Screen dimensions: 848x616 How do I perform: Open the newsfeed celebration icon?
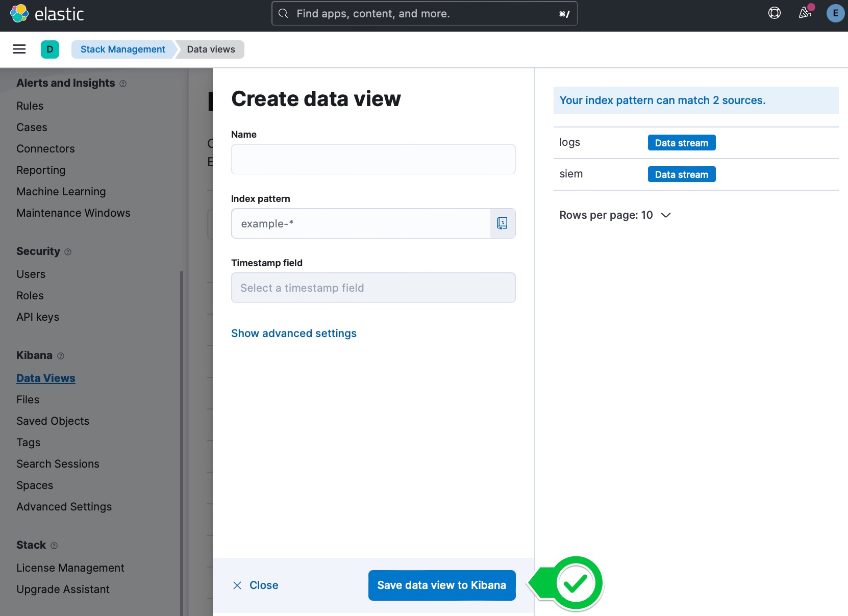coord(805,13)
